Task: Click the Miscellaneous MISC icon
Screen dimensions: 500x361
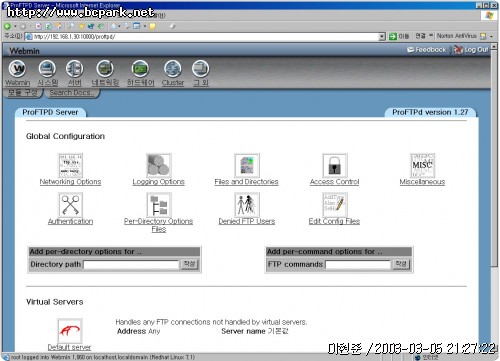Action: (x=422, y=165)
